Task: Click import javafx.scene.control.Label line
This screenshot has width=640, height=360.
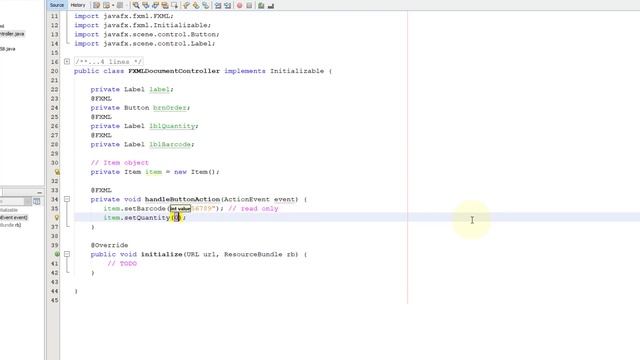Action: pos(144,44)
